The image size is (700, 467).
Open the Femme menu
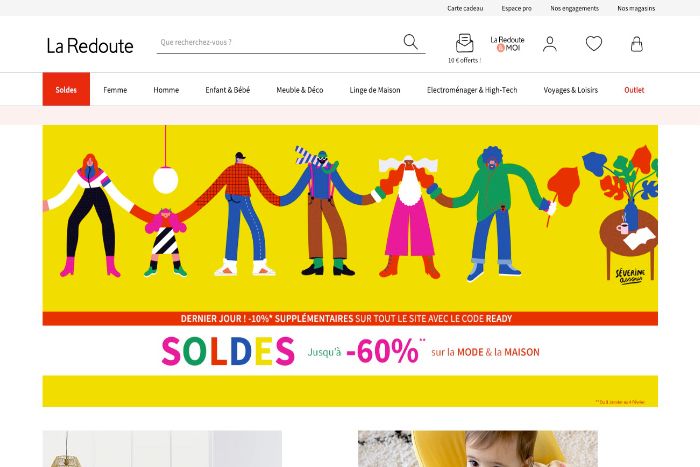[x=115, y=90]
